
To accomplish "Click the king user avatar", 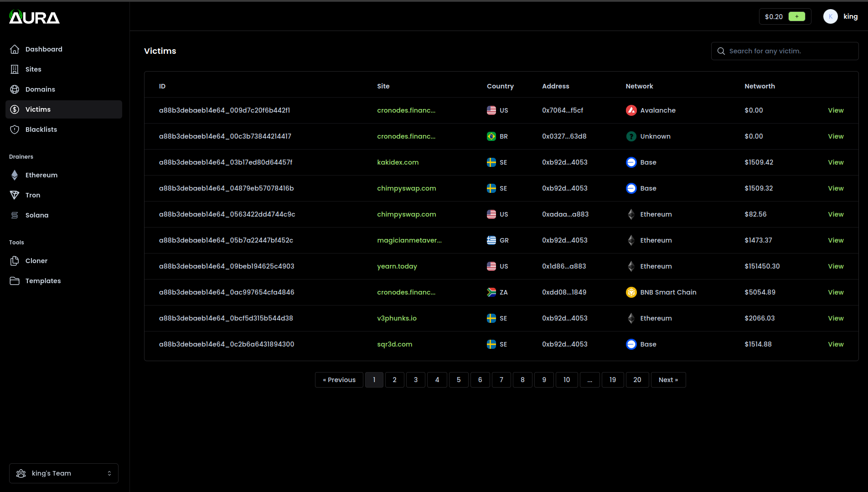I will [831, 16].
